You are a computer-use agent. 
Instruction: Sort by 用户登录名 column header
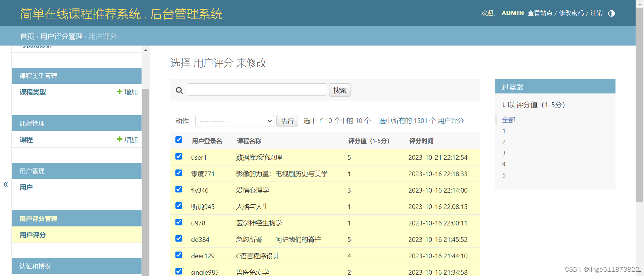(x=207, y=141)
